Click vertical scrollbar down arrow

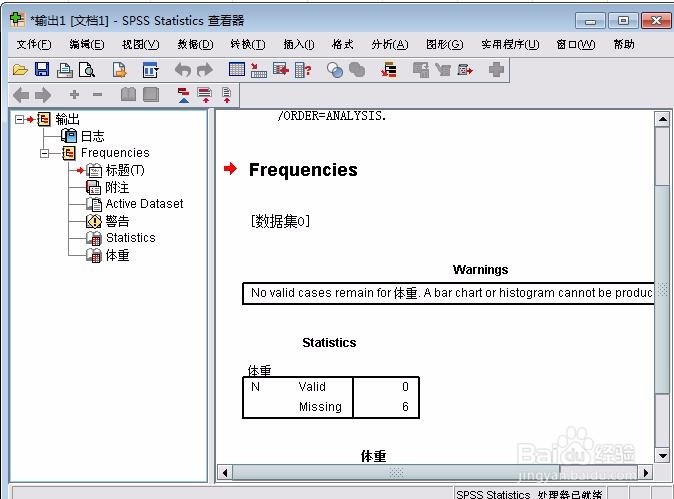pyautogui.click(x=662, y=456)
